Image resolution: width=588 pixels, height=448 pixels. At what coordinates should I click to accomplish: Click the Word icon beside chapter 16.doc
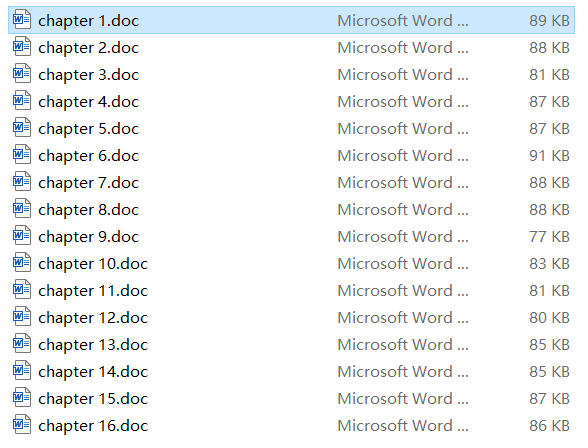pos(22,424)
